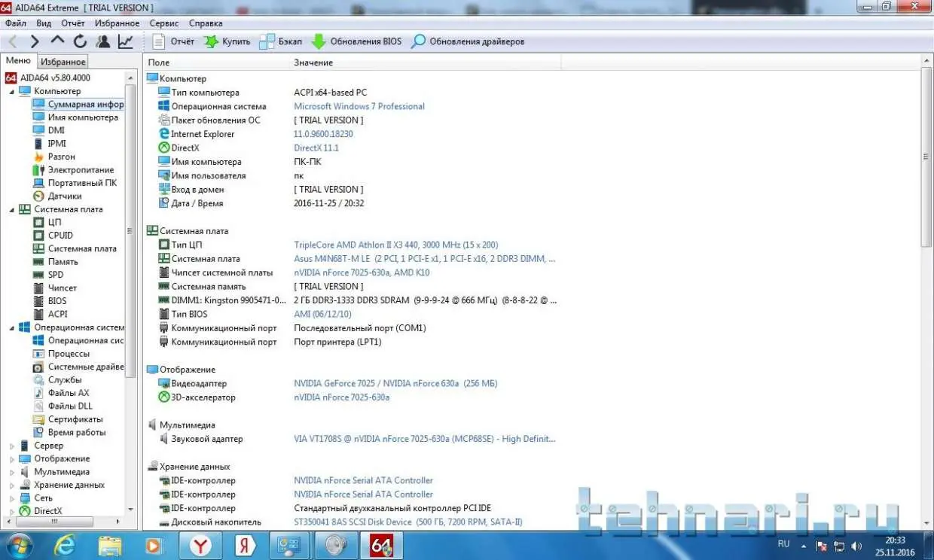The height and width of the screenshot is (560, 934).
Task: Open the Вид menu
Action: click(x=44, y=23)
